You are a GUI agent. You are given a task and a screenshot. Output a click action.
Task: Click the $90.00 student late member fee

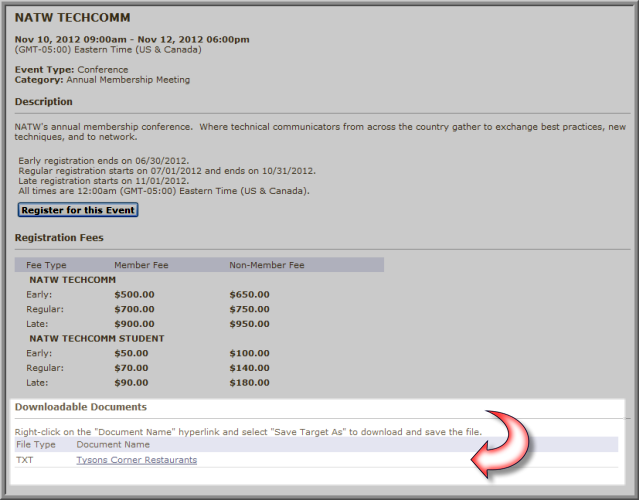click(131, 383)
